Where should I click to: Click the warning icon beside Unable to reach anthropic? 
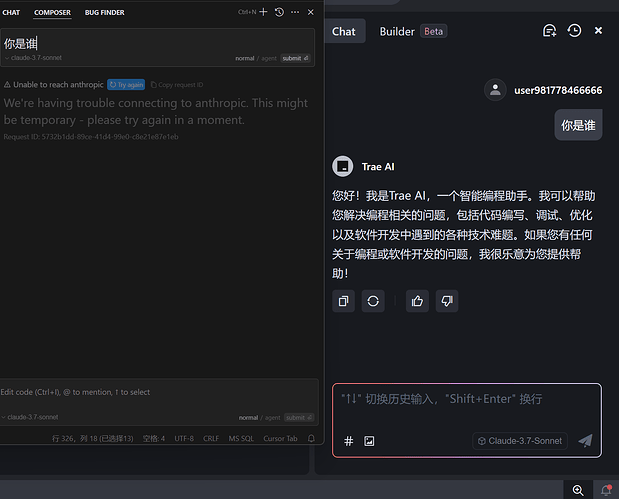coord(7,84)
